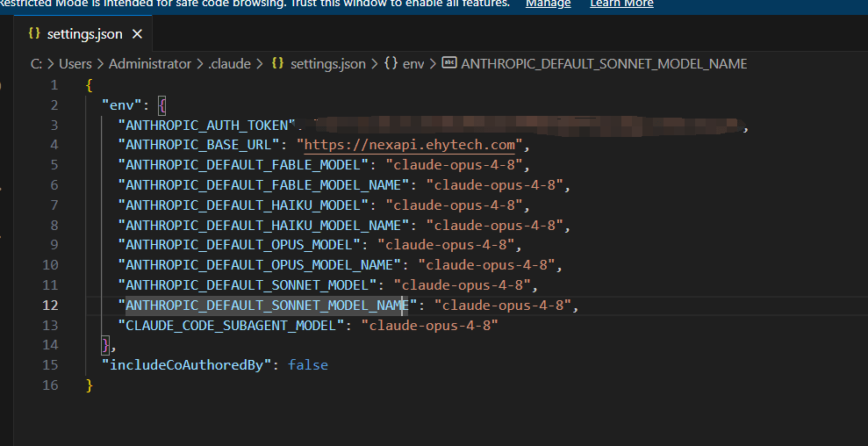Click highlighted ANTHROPIC_DEFAULT_SONNET_MODEL_NAME key on line 12
868x446 pixels.
268,306
